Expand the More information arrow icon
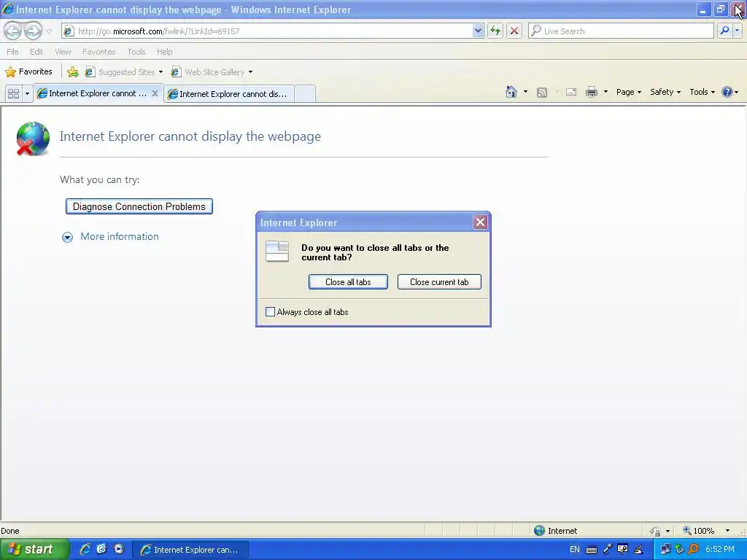This screenshot has width=747, height=560. (x=68, y=237)
